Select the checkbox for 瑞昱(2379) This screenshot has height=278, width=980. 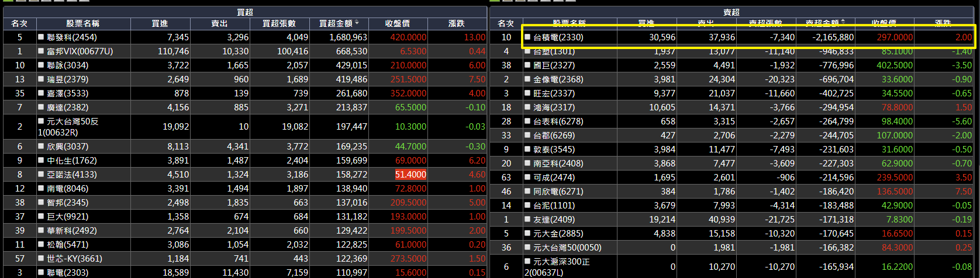[41, 79]
